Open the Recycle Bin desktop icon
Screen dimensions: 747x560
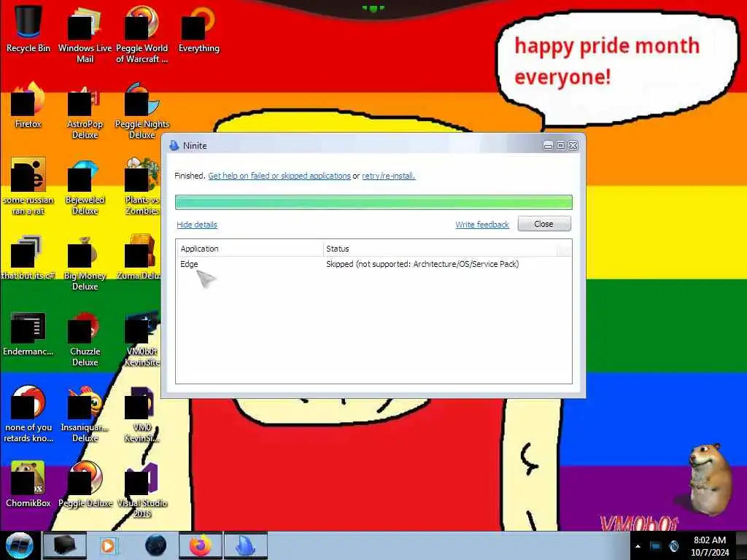(28, 28)
